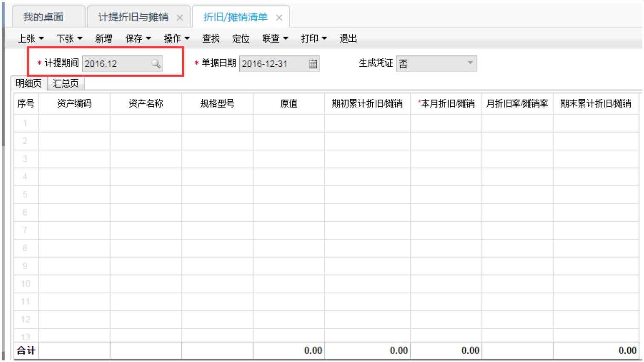Viewport: 644px width, 362px height.
Task: Open the 下张 dropdown menu
Action: coord(69,39)
